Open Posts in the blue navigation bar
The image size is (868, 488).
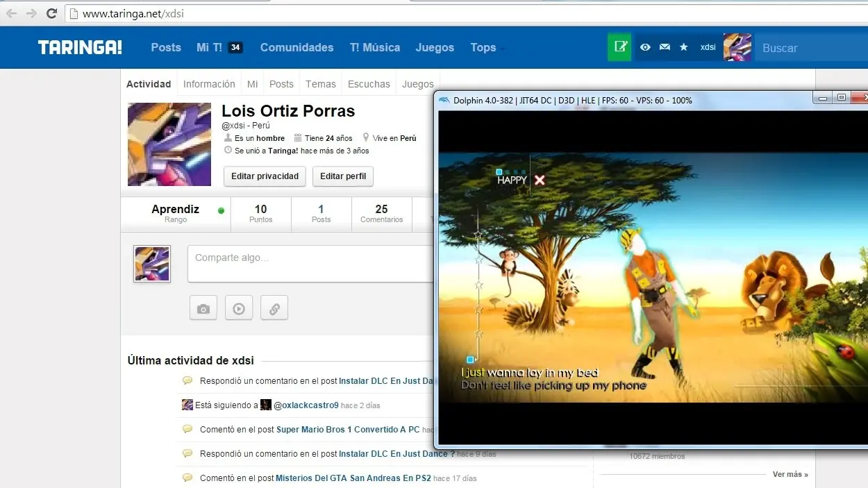click(x=166, y=47)
